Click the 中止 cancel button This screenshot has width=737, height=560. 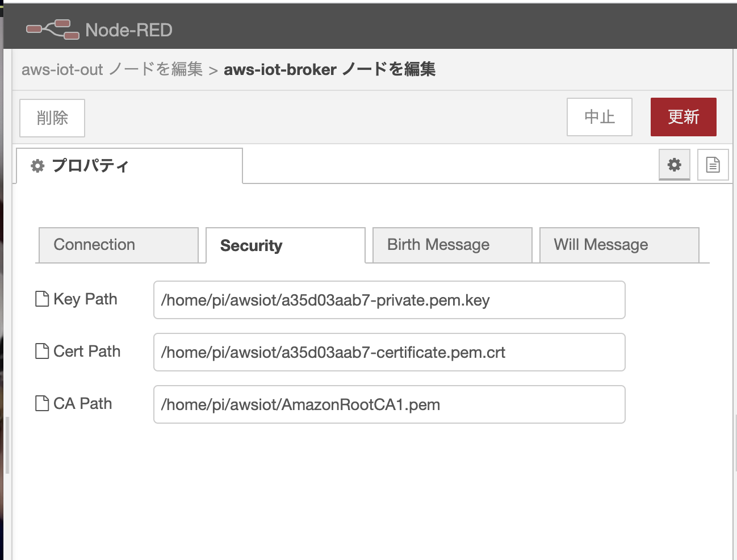(x=600, y=117)
